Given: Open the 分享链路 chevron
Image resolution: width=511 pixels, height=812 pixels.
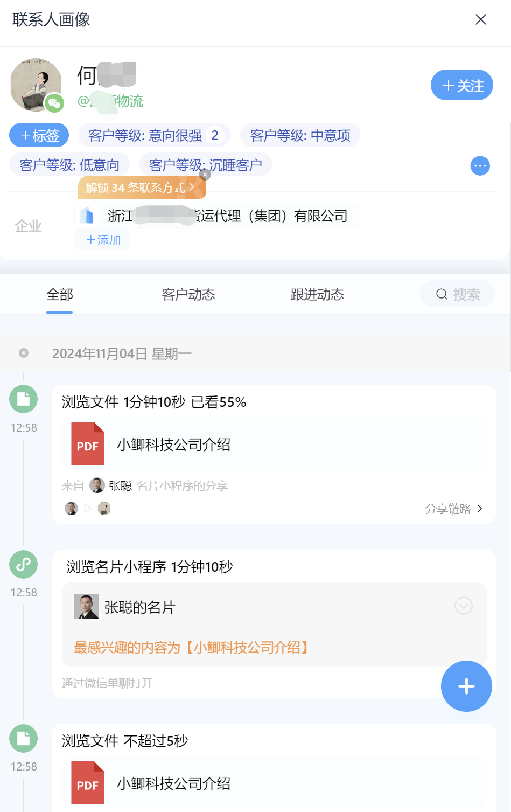Looking at the screenshot, I should coord(480,509).
